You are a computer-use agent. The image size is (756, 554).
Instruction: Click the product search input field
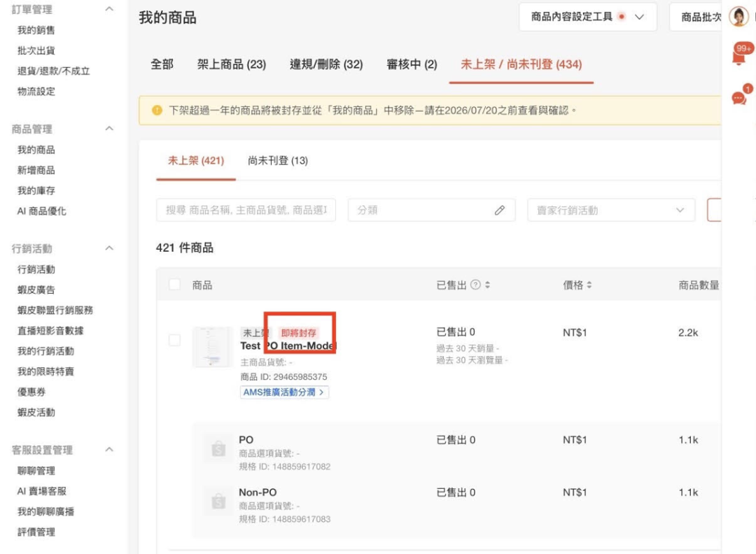point(246,210)
